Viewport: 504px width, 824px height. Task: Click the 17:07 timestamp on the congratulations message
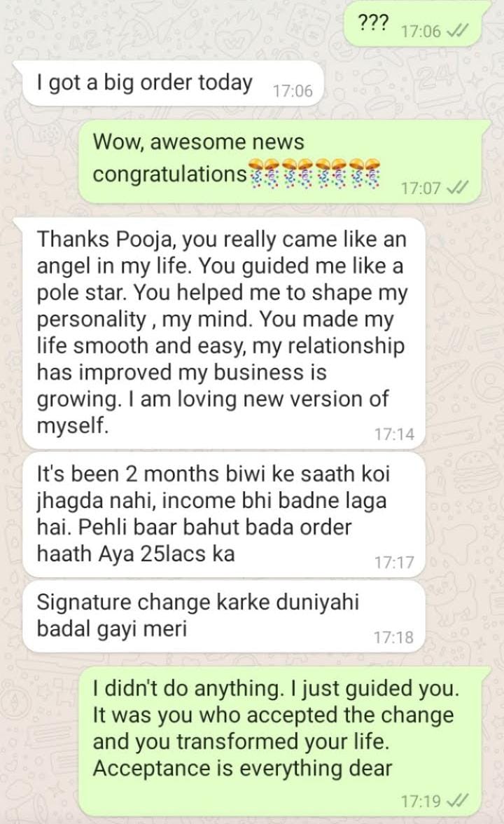point(421,188)
